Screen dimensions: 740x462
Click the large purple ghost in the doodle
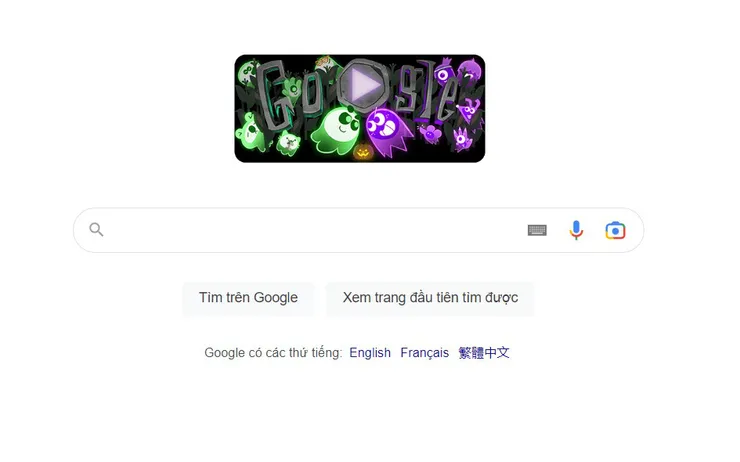pyautogui.click(x=387, y=132)
